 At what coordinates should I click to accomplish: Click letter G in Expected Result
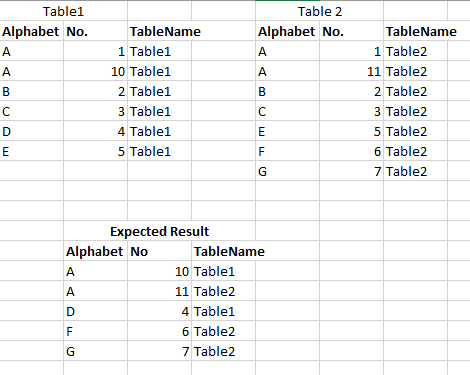click(95, 351)
